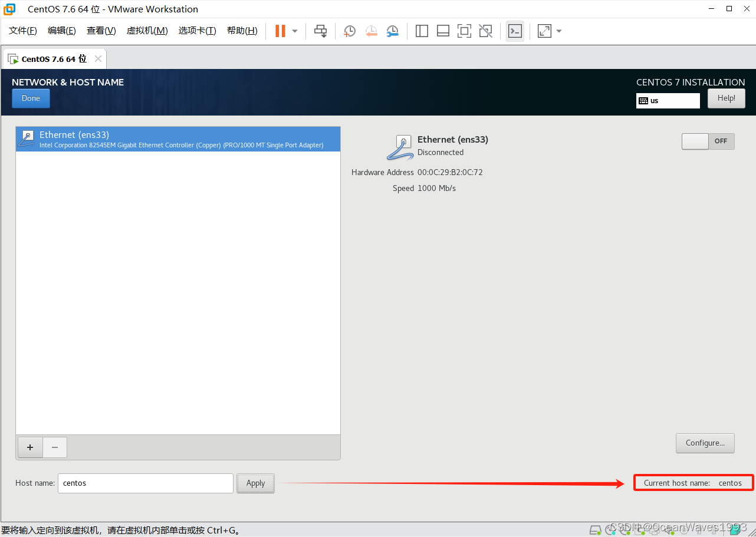Screen dimensions: 756x537
Task: Show or hide the library sidebar panel
Action: click(x=422, y=31)
